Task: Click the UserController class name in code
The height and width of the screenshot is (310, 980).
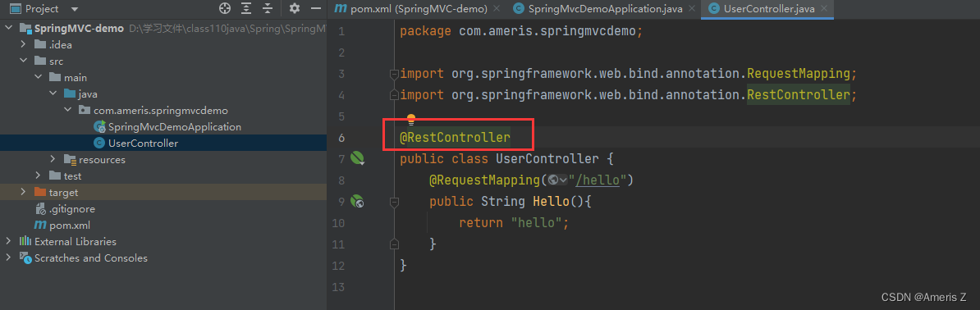Action: click(547, 159)
